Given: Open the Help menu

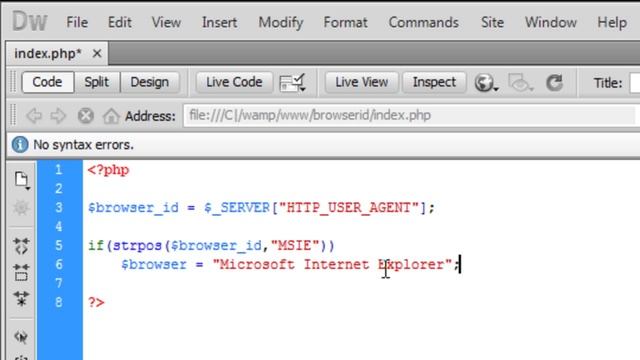Looking at the screenshot, I should [612, 22].
